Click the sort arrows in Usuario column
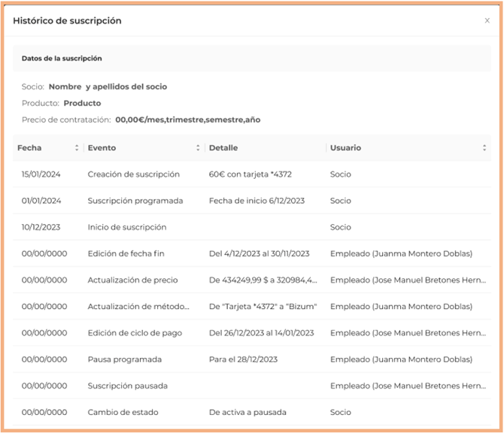Screen dimensions: 504x433 pos(484,148)
